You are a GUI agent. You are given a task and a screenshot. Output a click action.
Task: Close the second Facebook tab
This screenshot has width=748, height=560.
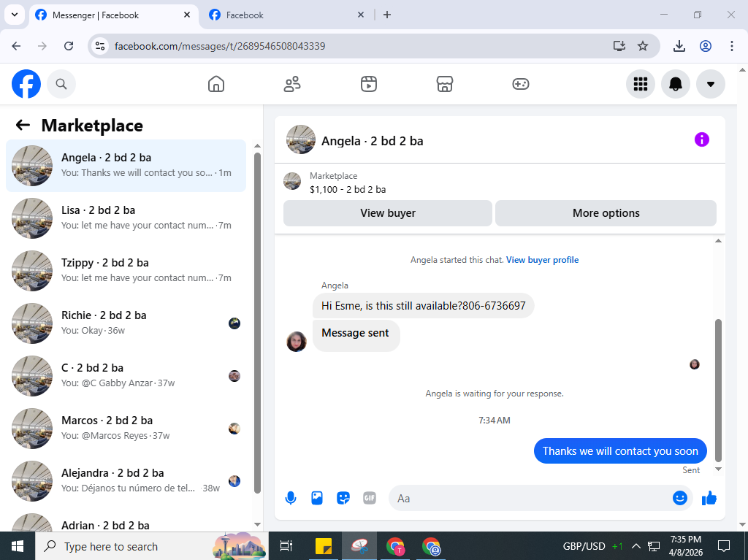click(361, 15)
